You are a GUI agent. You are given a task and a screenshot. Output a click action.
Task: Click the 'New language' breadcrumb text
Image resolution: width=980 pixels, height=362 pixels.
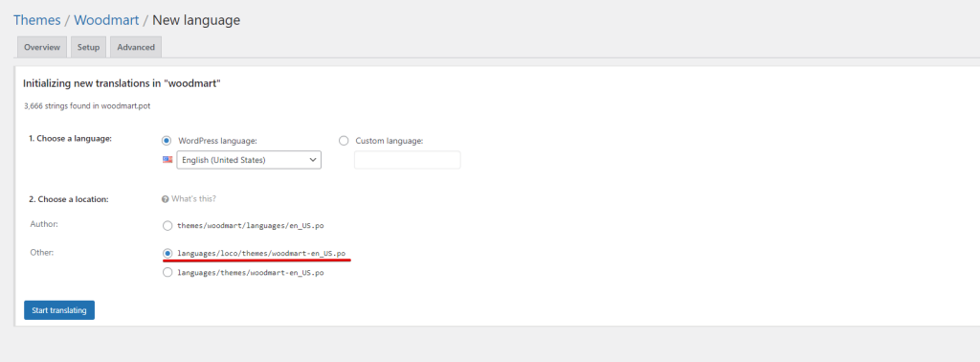tap(196, 20)
